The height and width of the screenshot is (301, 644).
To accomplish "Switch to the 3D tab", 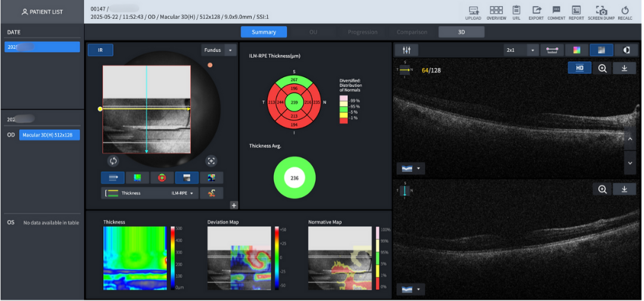I will [461, 32].
